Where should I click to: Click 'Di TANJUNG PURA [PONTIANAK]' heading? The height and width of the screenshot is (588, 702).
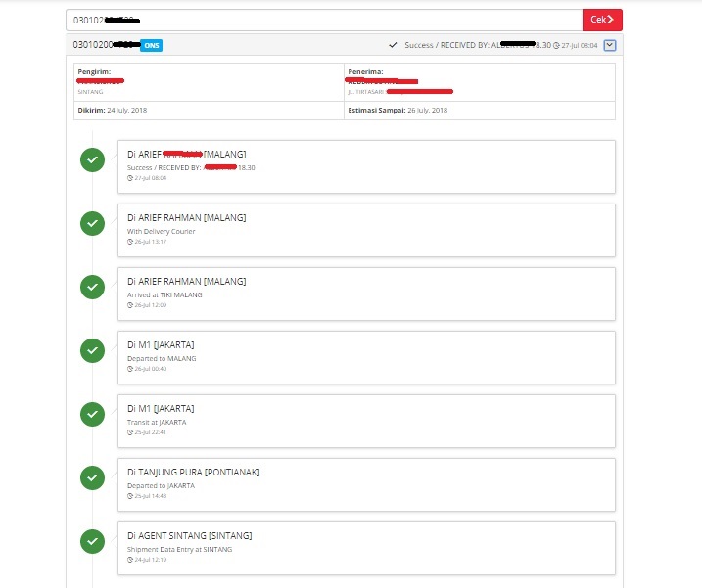(x=194, y=473)
